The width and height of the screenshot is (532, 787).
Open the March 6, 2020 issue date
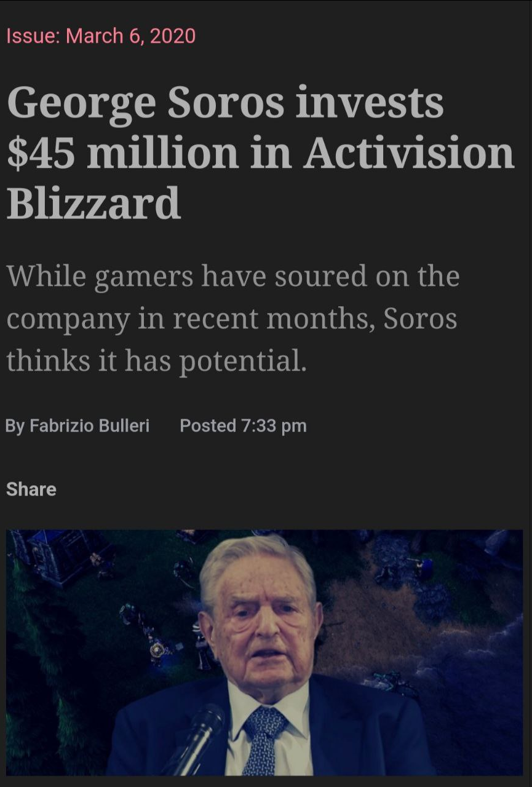(130, 36)
